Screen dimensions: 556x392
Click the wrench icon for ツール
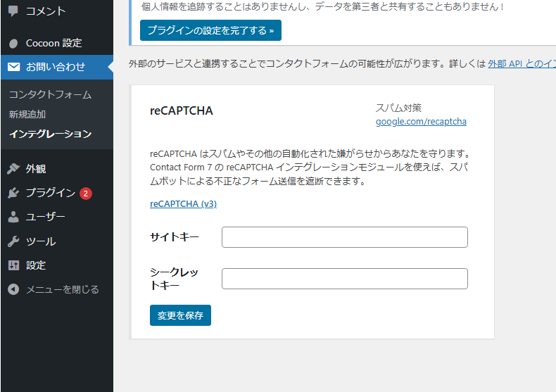[13, 241]
